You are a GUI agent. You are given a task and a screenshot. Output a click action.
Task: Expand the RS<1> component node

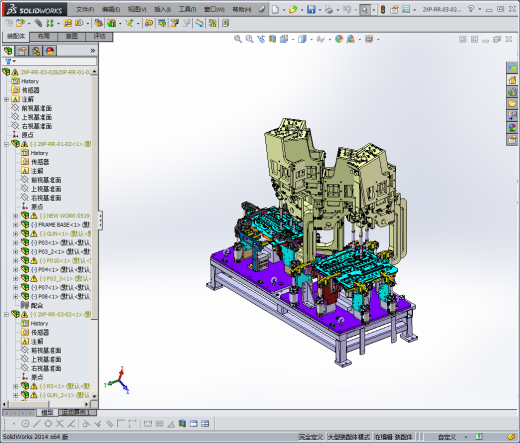pyautogui.click(x=15, y=386)
